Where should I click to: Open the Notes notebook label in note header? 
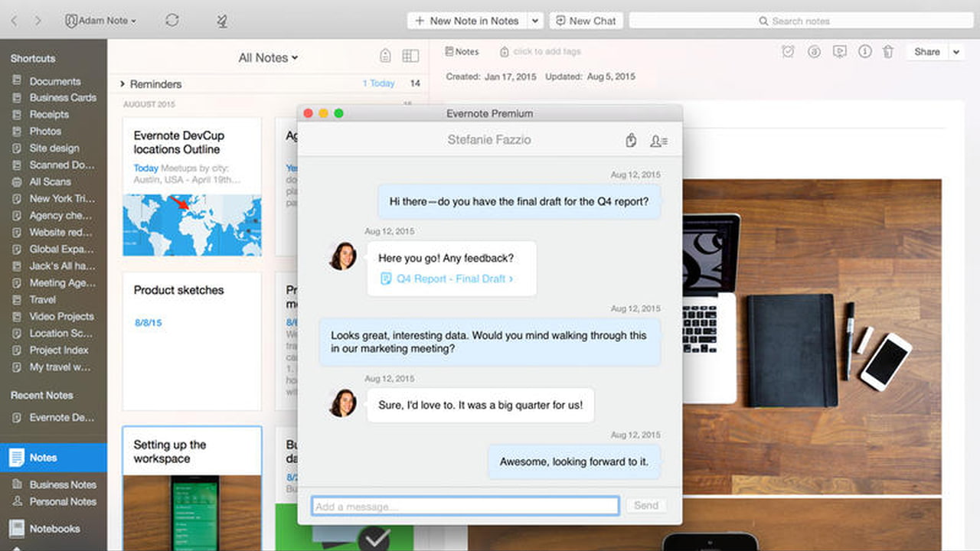click(462, 52)
